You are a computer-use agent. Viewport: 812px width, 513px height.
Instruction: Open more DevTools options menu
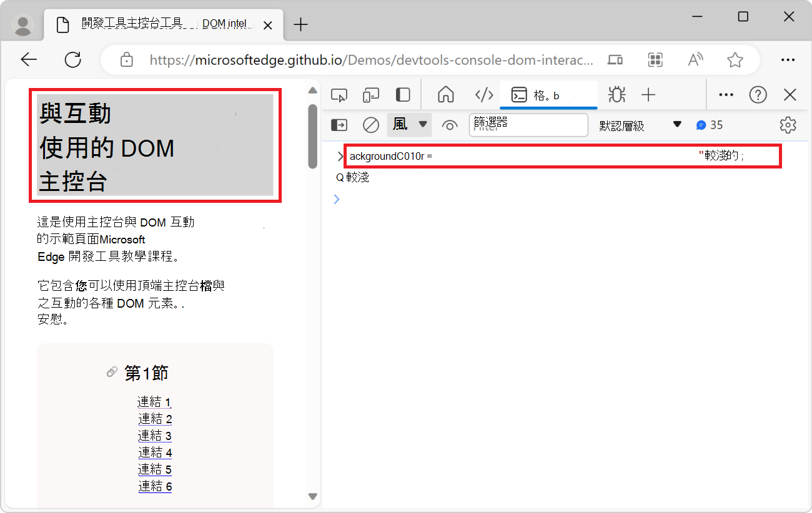coord(725,94)
